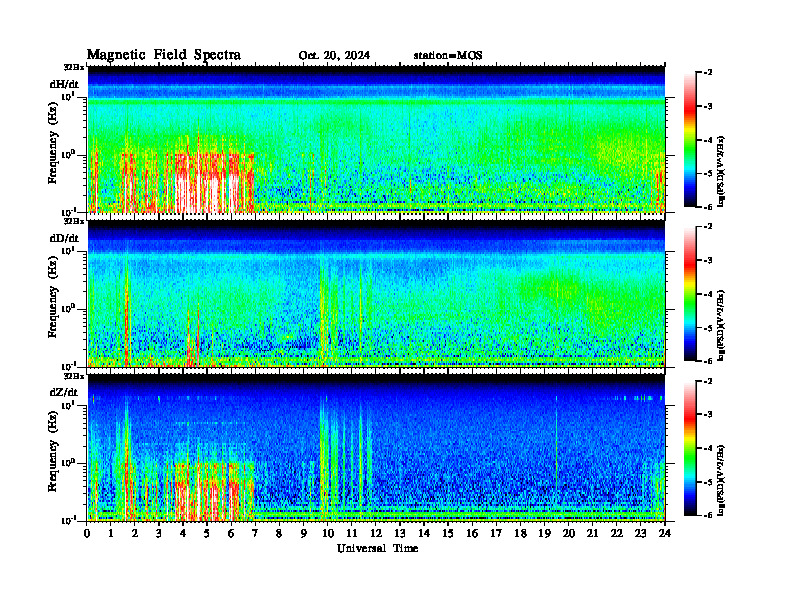This screenshot has width=792, height=612.
Task: Click the "-2" tick on dH/dt color bar
Action: click(x=708, y=73)
